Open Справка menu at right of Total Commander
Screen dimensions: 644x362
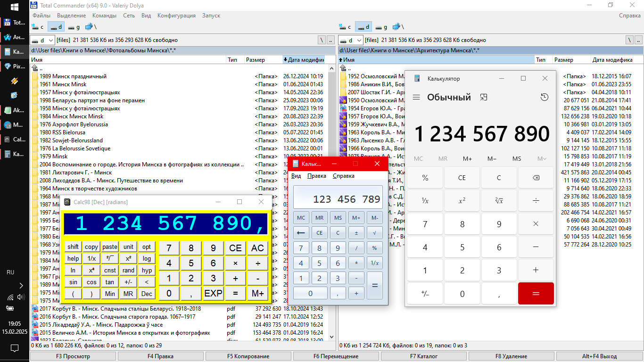630,16
